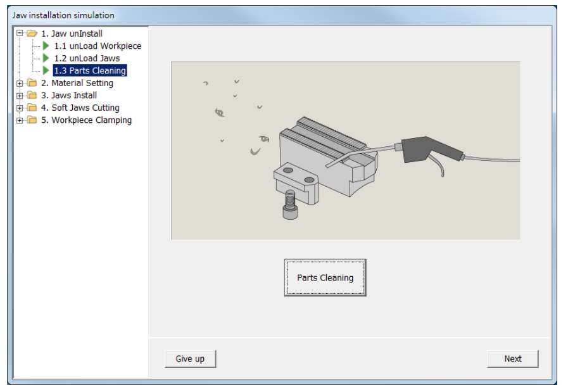This screenshot has height=392, width=568.
Task: Select the 1. Jaw unInstall label
Action: [x=72, y=34]
